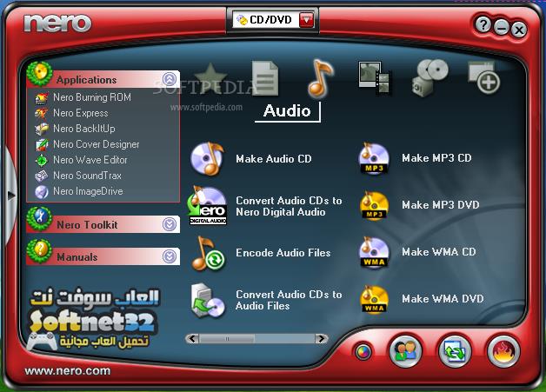This screenshot has height=392, width=546.
Task: Click the flame burn button
Action: point(503,351)
